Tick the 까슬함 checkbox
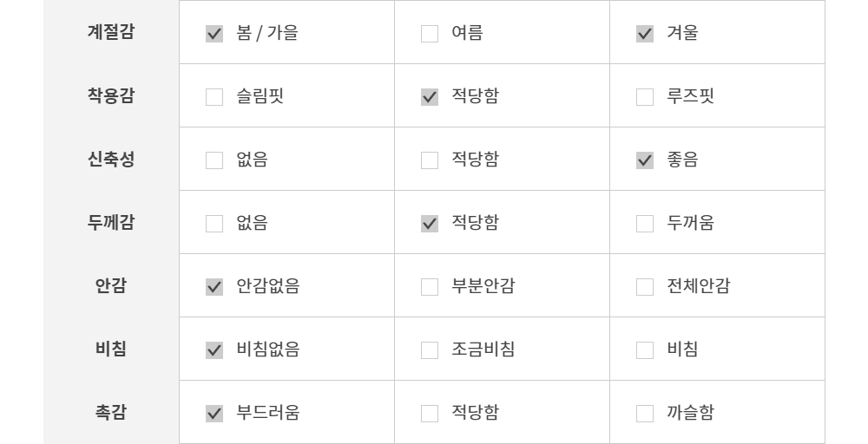 tap(645, 414)
